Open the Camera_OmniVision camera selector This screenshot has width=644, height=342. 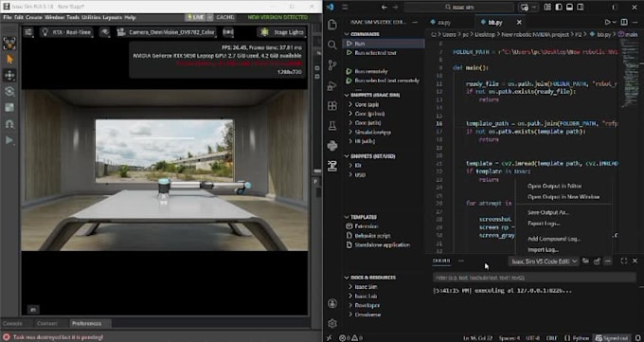166,32
